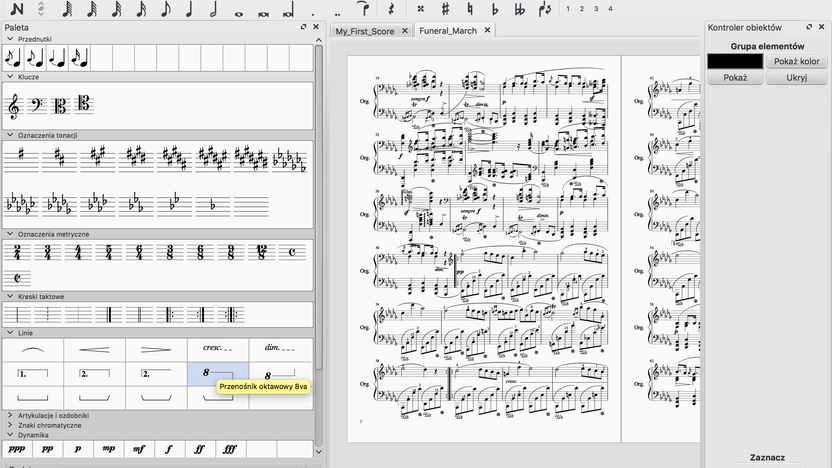Select the crescendo hairpin in Linie
Image resolution: width=832 pixels, height=468 pixels.
pos(94,350)
